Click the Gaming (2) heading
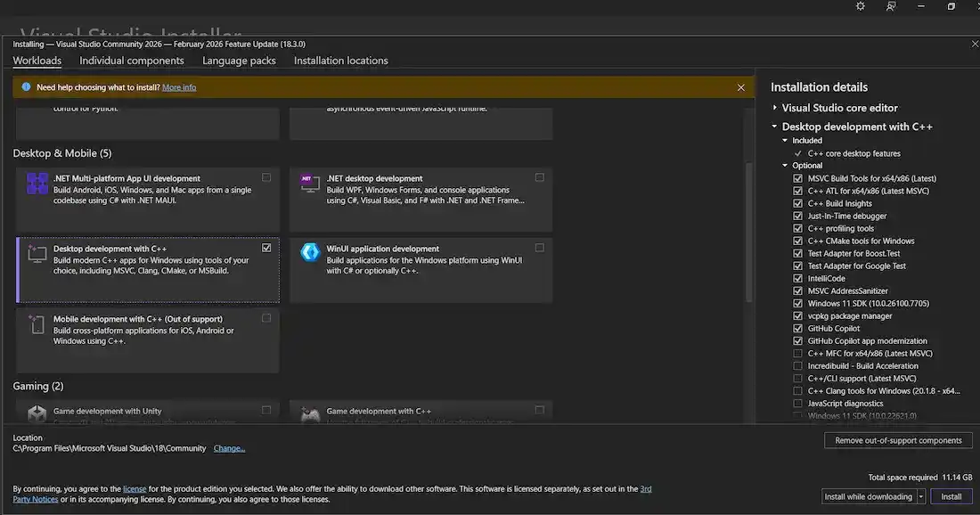The height and width of the screenshot is (515, 980). coord(38,386)
